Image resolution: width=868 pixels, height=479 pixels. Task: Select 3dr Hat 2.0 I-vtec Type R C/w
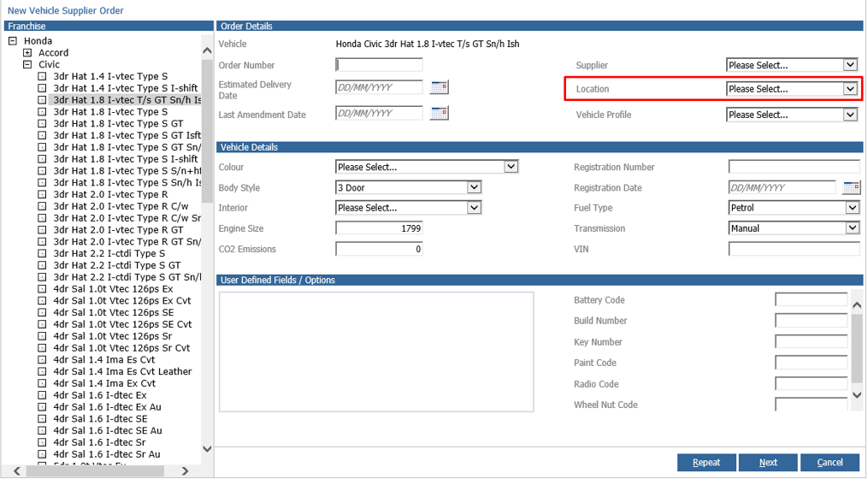121,206
